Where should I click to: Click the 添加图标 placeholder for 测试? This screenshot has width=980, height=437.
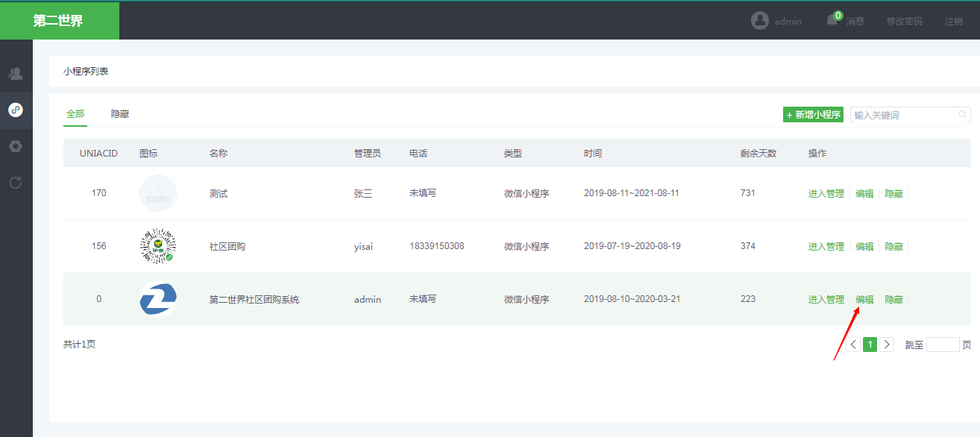(158, 193)
